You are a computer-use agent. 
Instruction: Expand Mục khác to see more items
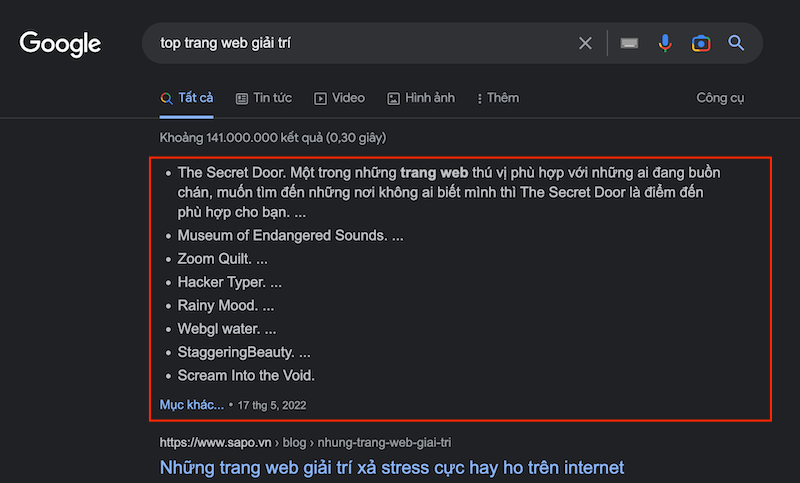point(191,405)
